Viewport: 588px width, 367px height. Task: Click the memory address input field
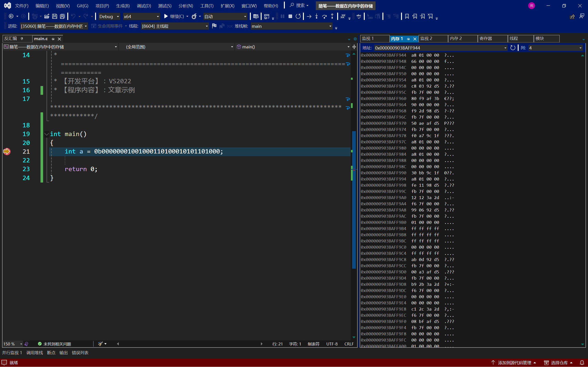point(438,47)
